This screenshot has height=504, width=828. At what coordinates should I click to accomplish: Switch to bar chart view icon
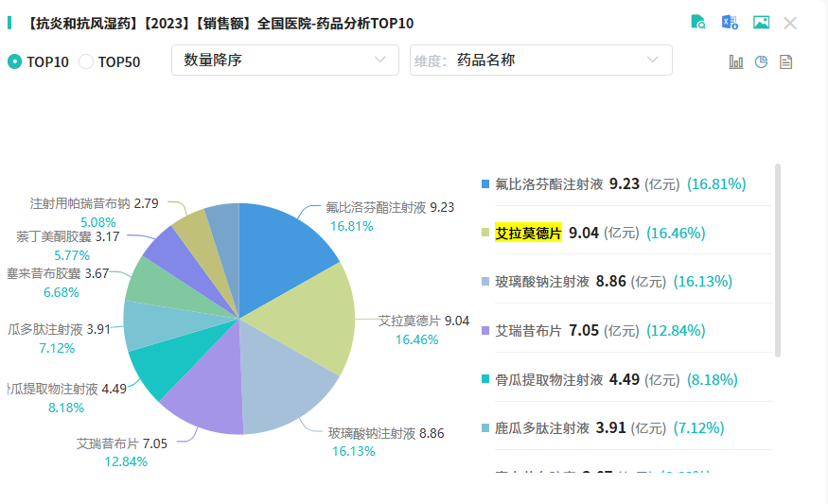(x=736, y=61)
